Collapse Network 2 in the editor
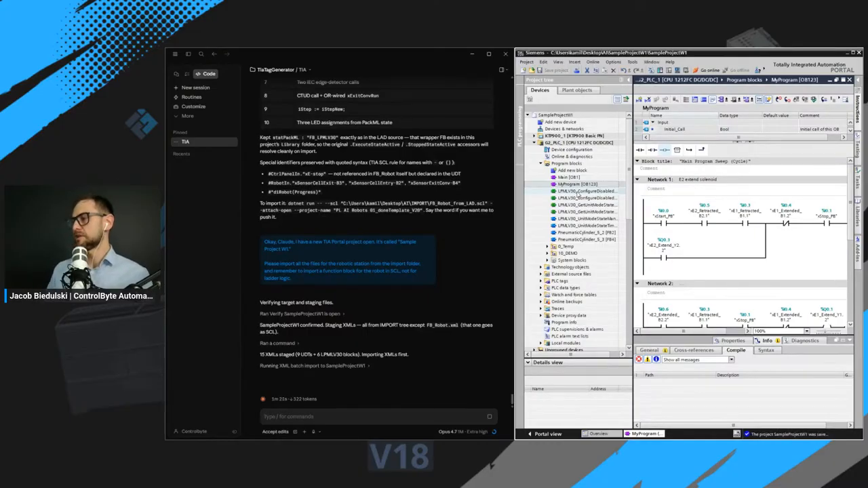Screen dimensions: 868x488 637,283
